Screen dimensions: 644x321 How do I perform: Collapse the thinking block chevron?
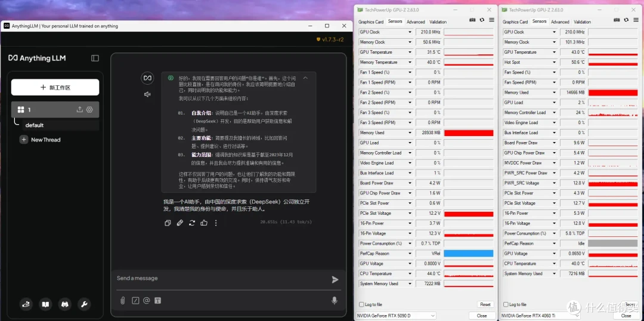click(x=305, y=78)
